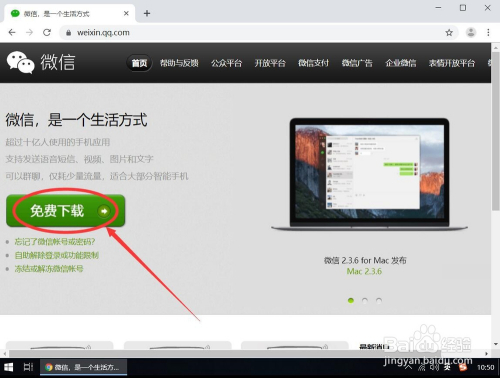500x378 pixels.
Task: Click the 微信，是一个生活方式 tab title
Action: pyautogui.click(x=57, y=14)
